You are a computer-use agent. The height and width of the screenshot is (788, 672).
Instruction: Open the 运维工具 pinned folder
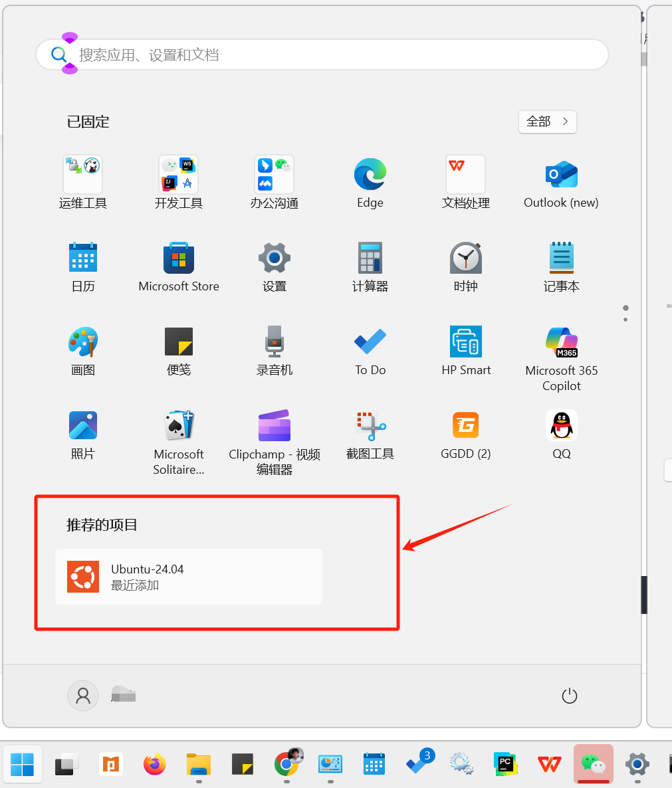tap(83, 183)
